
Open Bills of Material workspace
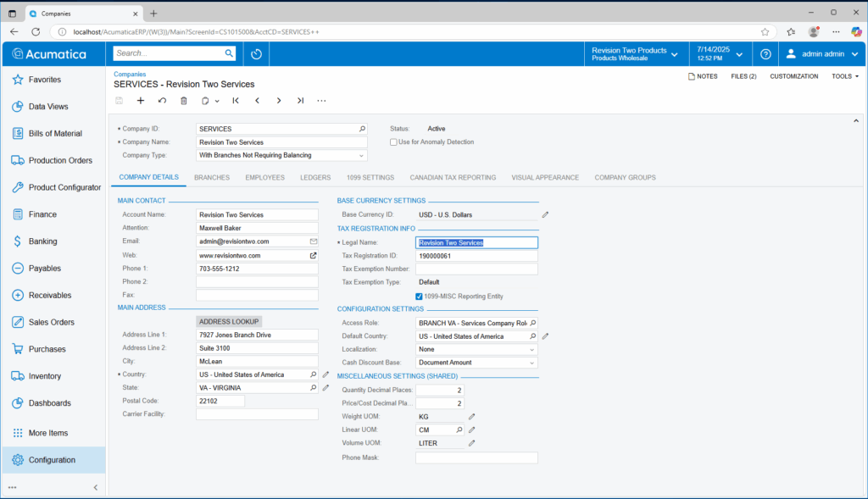[55, 133]
